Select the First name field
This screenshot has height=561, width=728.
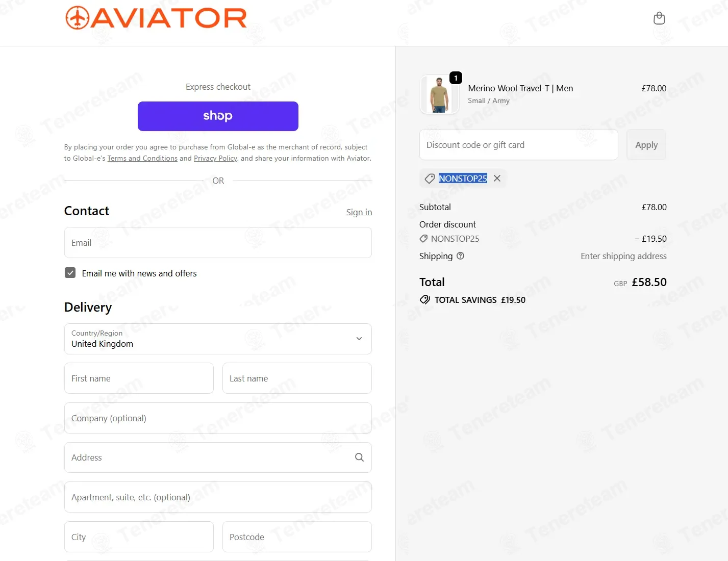(x=139, y=378)
